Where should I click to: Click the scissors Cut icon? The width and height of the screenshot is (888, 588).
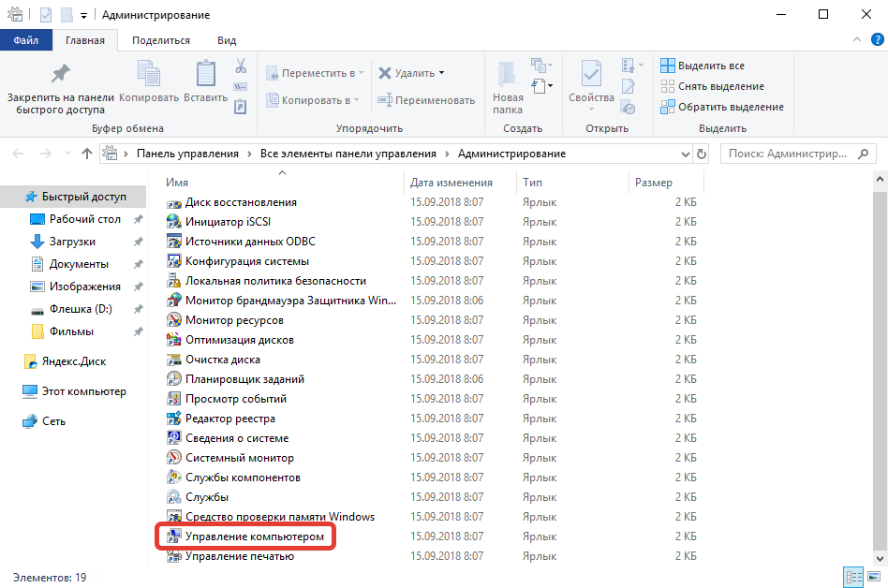click(x=240, y=66)
